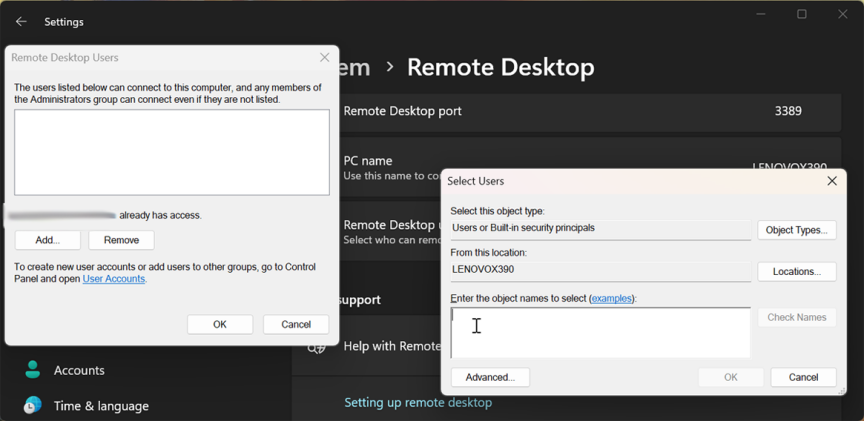Maximize the Settings window
Viewport: 864px width, 421px height.
coord(801,14)
